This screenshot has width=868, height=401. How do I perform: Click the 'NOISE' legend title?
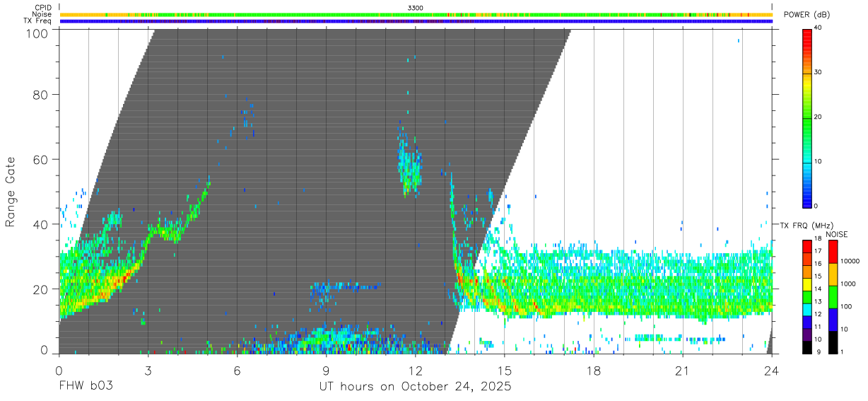pos(836,234)
